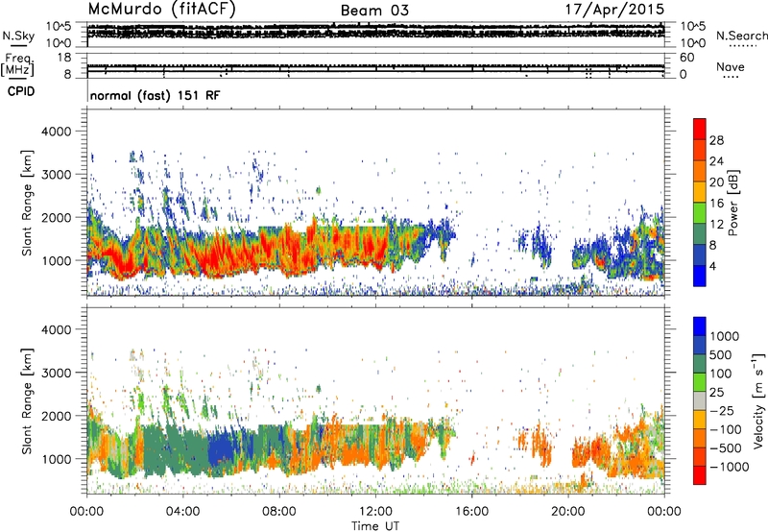Click the '18' tick on the frequency axis
The height and width of the screenshot is (532, 768).
tap(64, 58)
